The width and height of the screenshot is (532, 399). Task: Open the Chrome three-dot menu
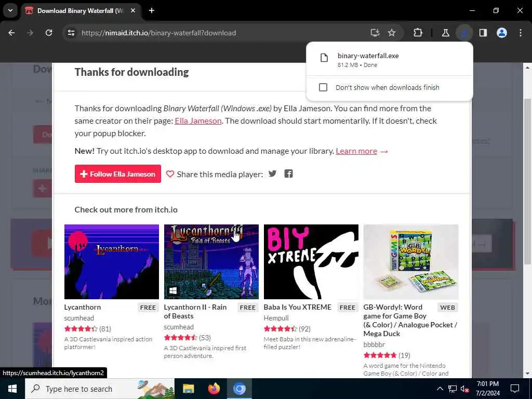point(521,33)
